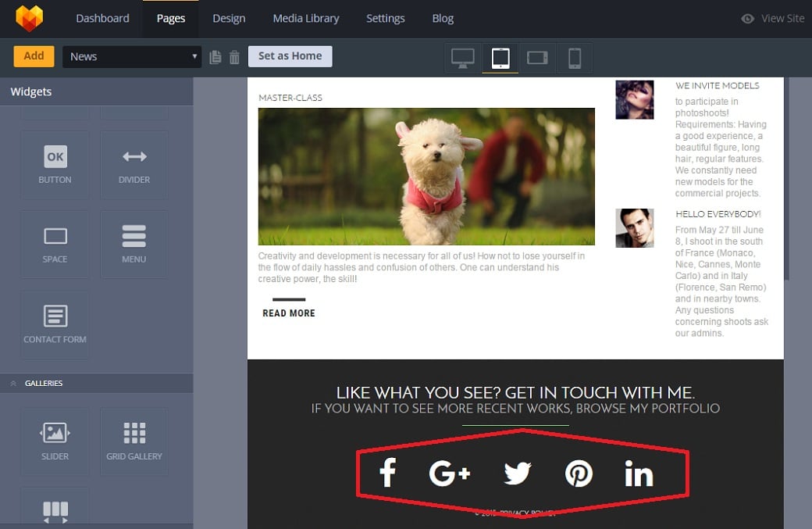Switch to mobile phone preview
The width and height of the screenshot is (812, 529).
(575, 58)
